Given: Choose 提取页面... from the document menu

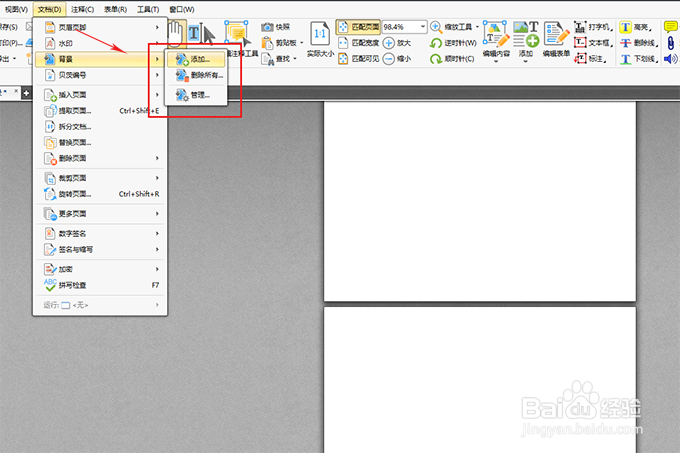Looking at the screenshot, I should click(100, 111).
